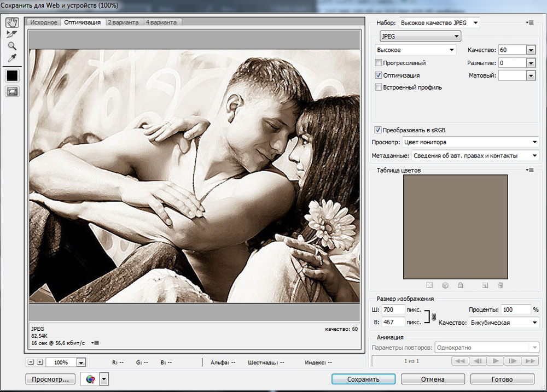The width and height of the screenshot is (547, 392).
Task: Switch to the Исходное tab
Action: point(44,22)
